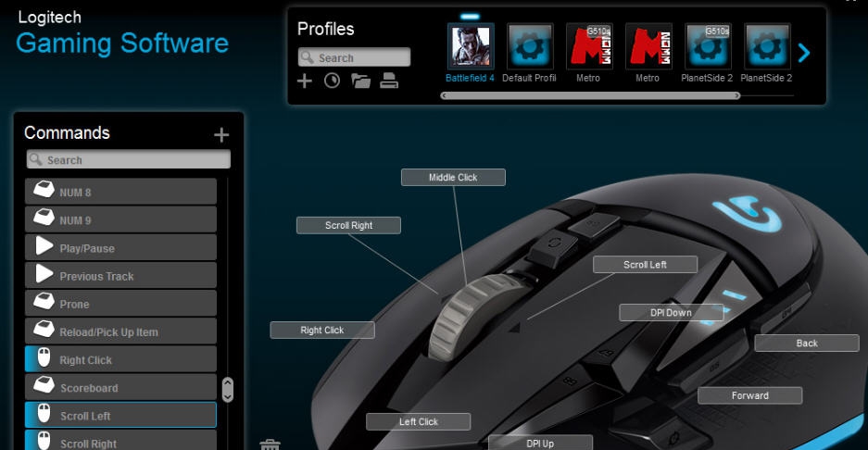The width and height of the screenshot is (868, 450).
Task: Add a new command with plus icon
Action: (x=221, y=134)
